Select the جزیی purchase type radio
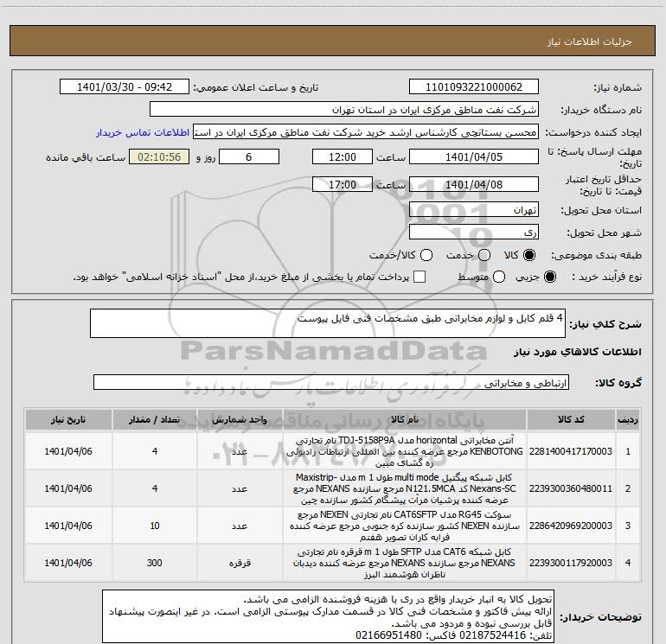The image size is (666, 644). 550,277
